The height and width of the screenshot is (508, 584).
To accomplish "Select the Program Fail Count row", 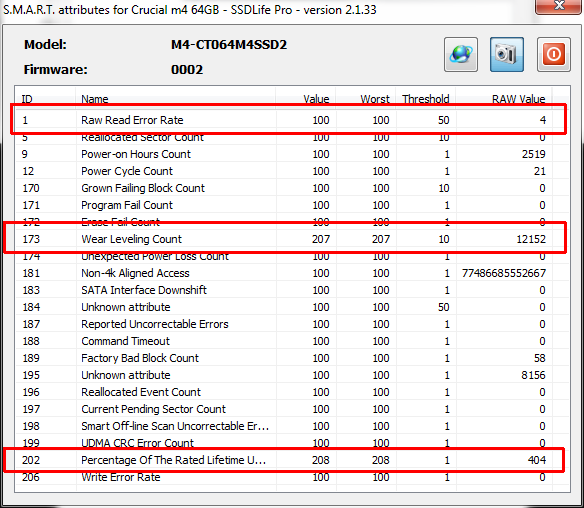I will 292,205.
